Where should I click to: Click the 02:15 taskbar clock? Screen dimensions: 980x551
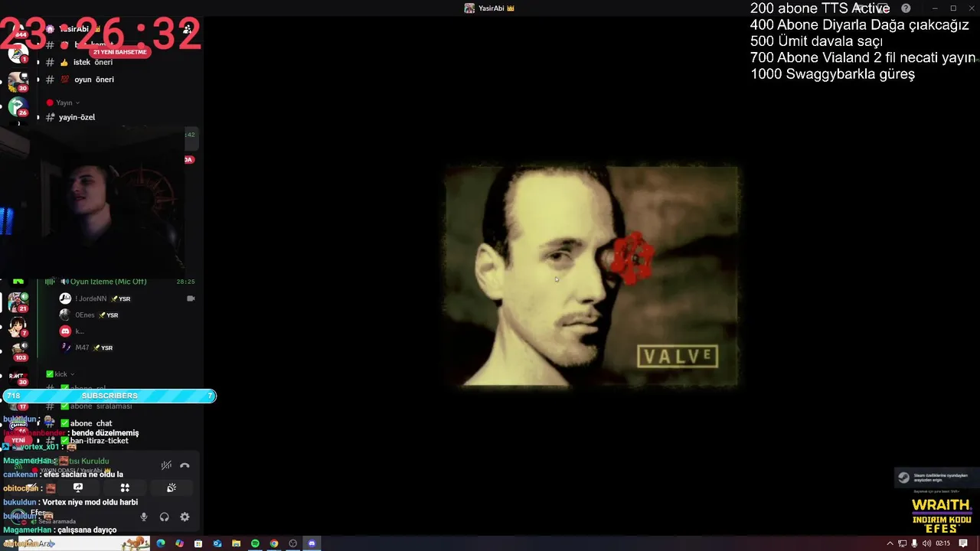tap(943, 543)
